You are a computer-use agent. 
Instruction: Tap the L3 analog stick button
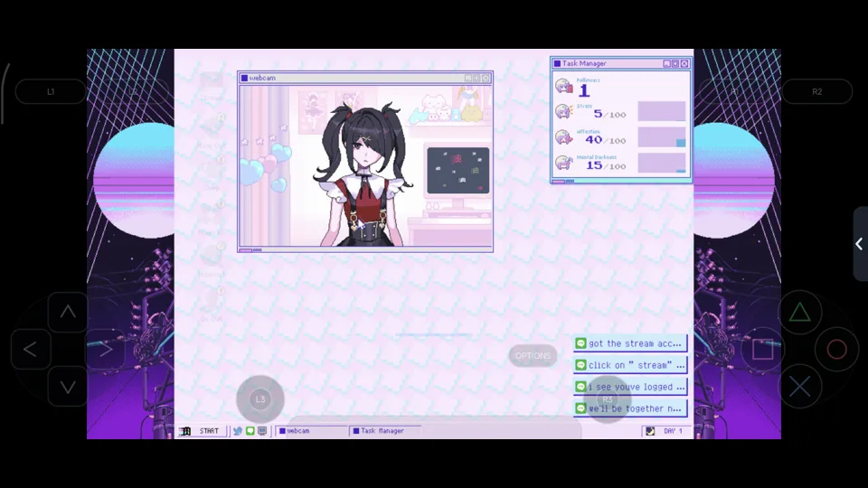point(260,399)
